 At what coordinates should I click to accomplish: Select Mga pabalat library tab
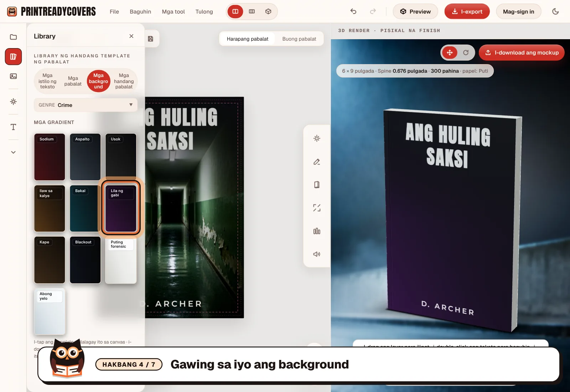pyautogui.click(x=73, y=81)
